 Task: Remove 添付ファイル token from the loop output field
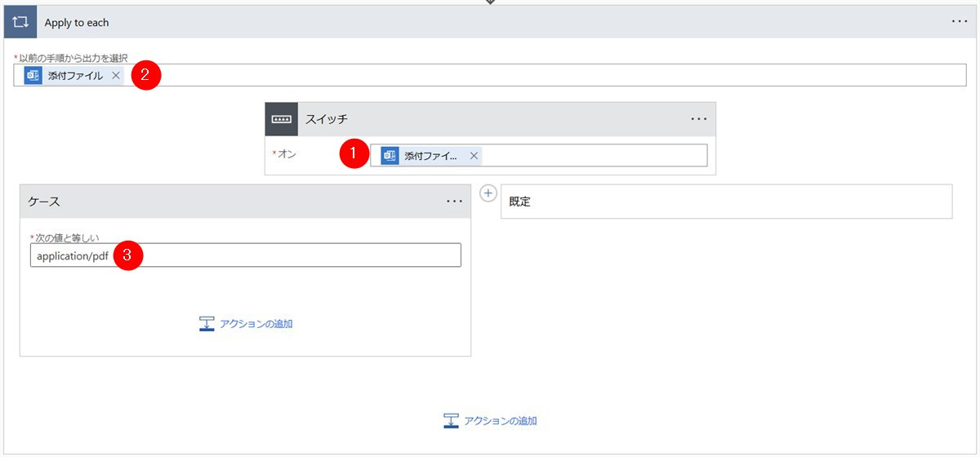click(116, 75)
